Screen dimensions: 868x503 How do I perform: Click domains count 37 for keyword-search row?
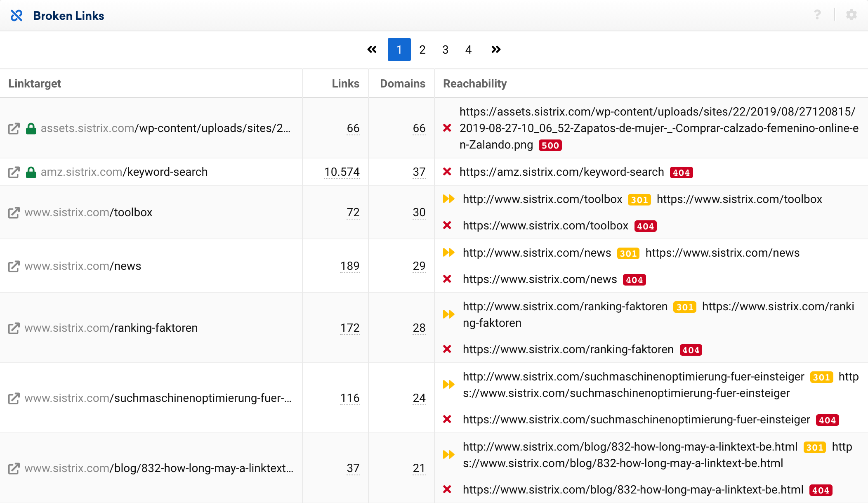point(419,172)
